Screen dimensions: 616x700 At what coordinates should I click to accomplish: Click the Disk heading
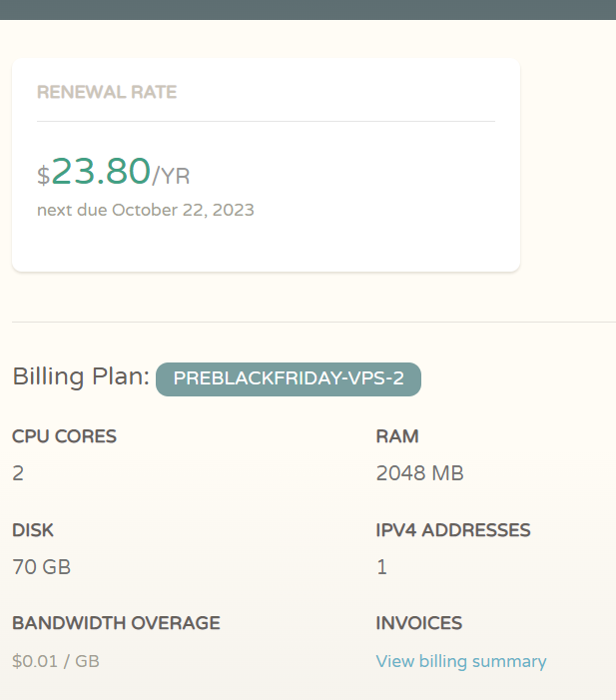coord(33,530)
